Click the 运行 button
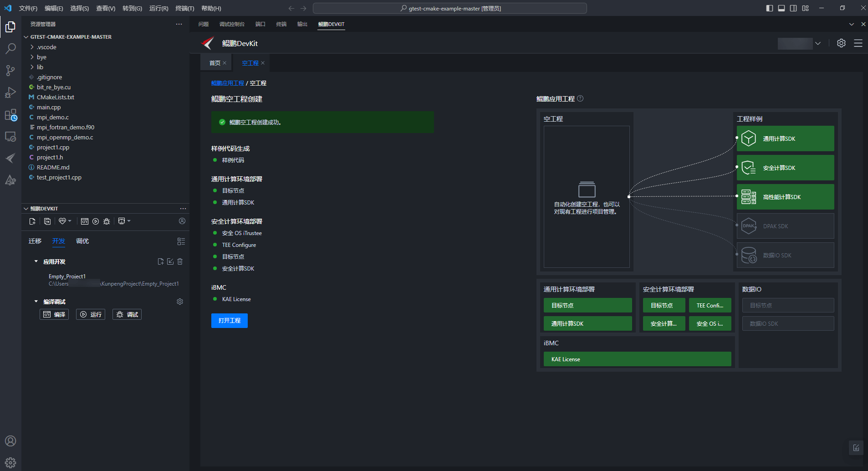 pyautogui.click(x=91, y=314)
